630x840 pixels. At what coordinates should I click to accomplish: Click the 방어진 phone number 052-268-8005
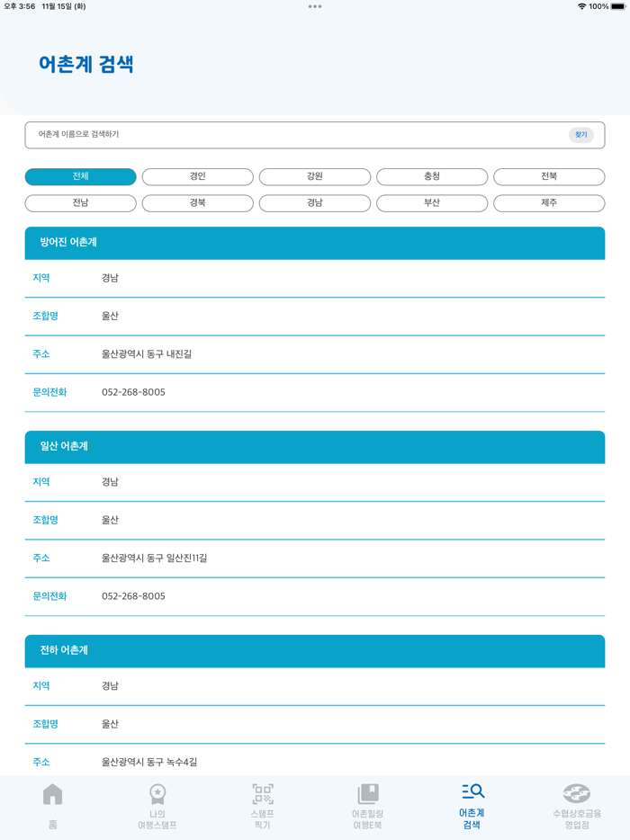133,392
